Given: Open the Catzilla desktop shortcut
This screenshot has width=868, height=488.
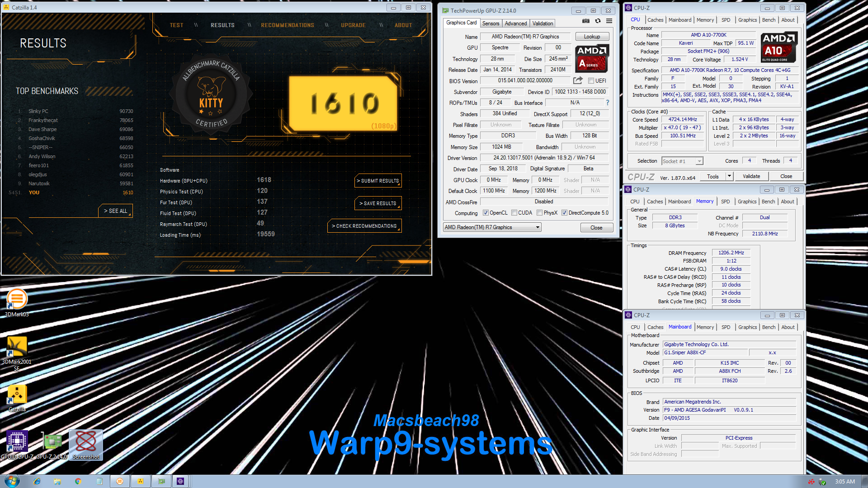Looking at the screenshot, I should [17, 399].
